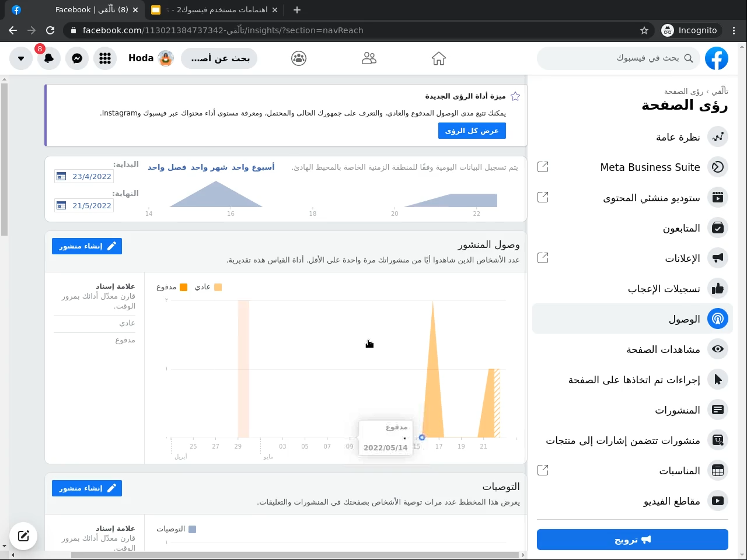Choose the فصل واحد time range
Screen dimensions: 747x560
[x=167, y=167]
